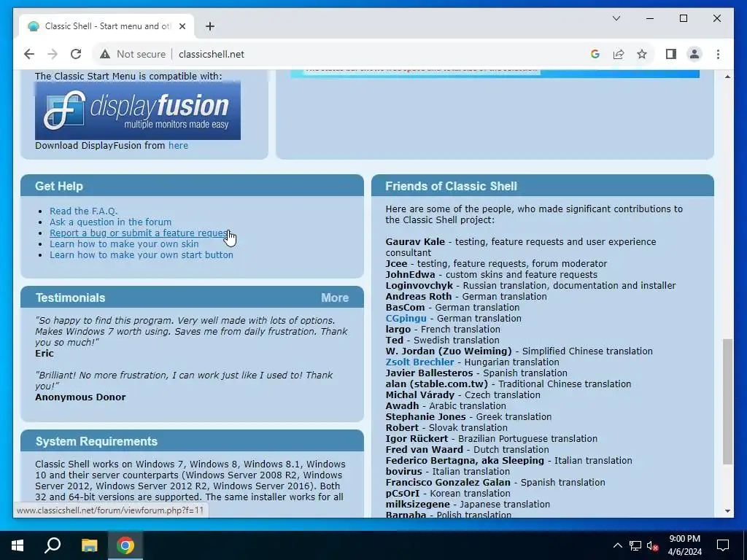This screenshot has width=747, height=560.
Task: Open Windows taskbar search
Action: (53, 545)
